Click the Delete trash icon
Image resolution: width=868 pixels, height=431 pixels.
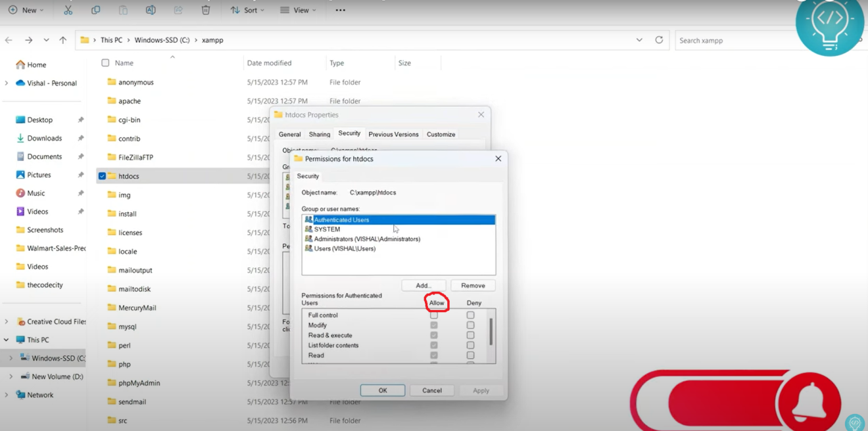pos(205,10)
